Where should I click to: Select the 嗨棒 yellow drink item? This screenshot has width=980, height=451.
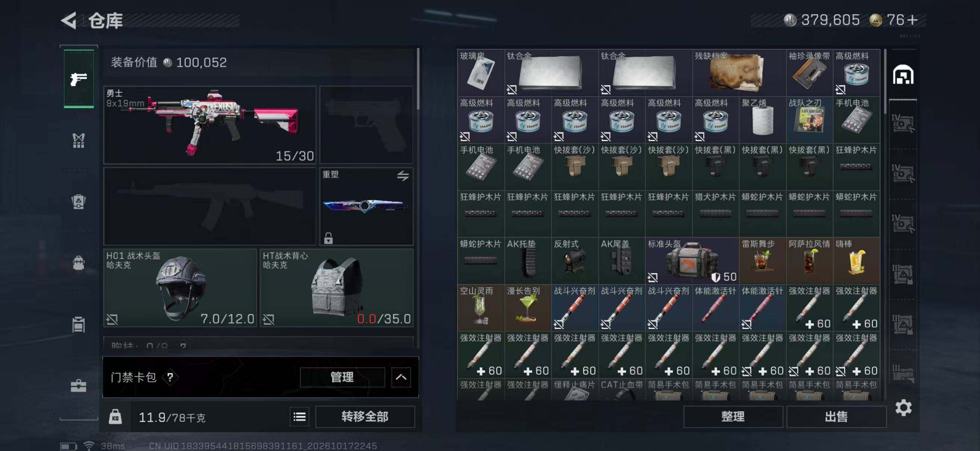click(x=856, y=261)
